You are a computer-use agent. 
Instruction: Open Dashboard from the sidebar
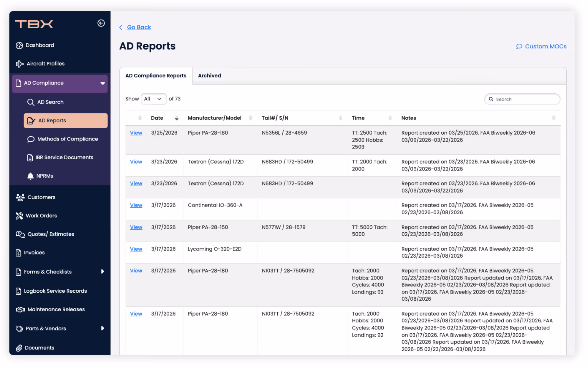pyautogui.click(x=40, y=45)
